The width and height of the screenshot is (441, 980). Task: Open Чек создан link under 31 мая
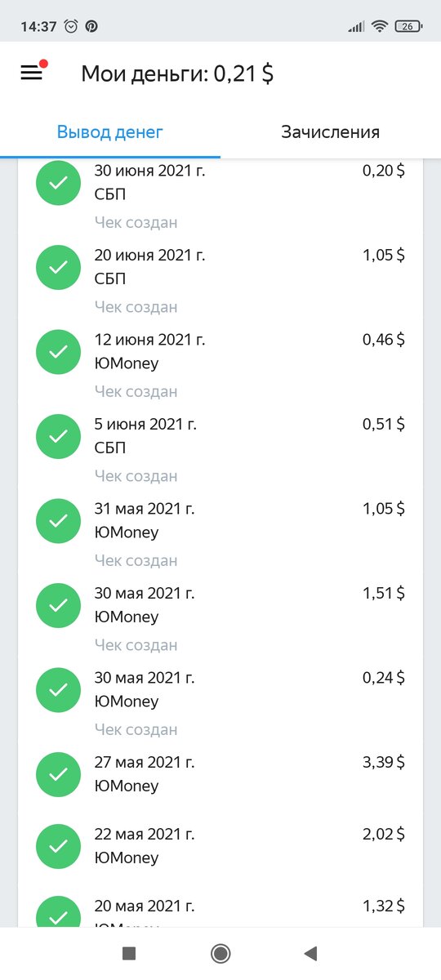(136, 561)
